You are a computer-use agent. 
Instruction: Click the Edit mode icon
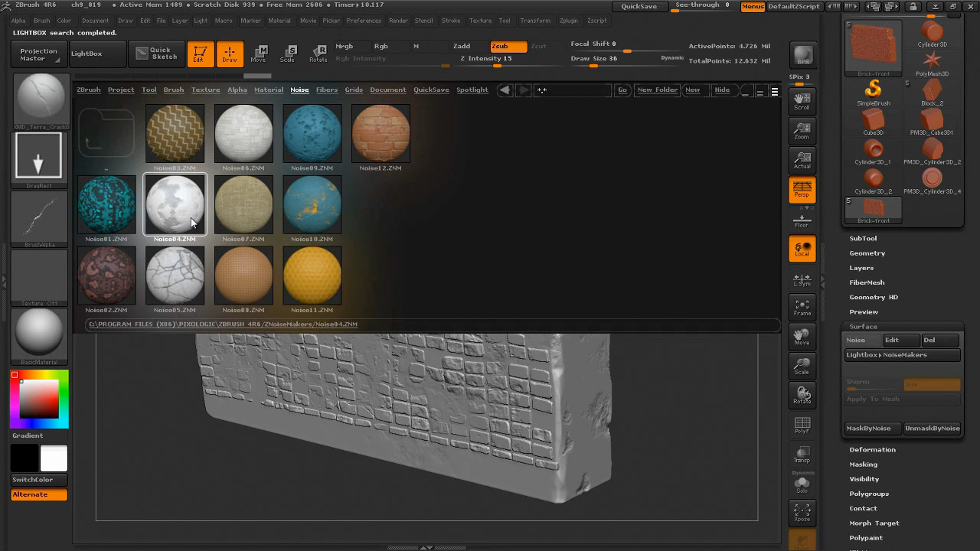(x=200, y=54)
